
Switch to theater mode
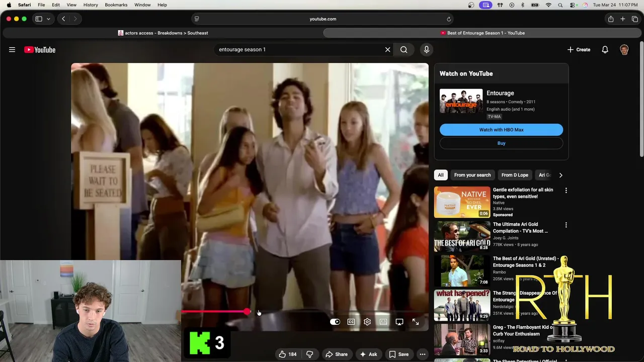click(x=383, y=322)
